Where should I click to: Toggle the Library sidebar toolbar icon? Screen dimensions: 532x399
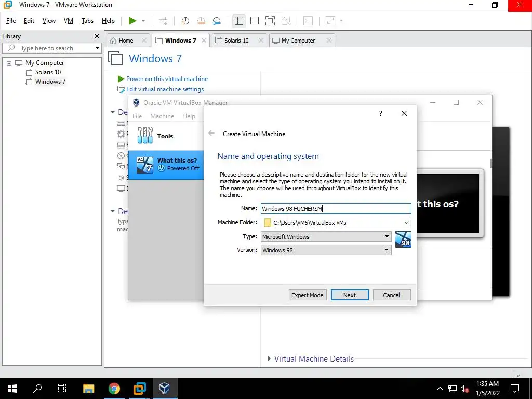point(239,21)
